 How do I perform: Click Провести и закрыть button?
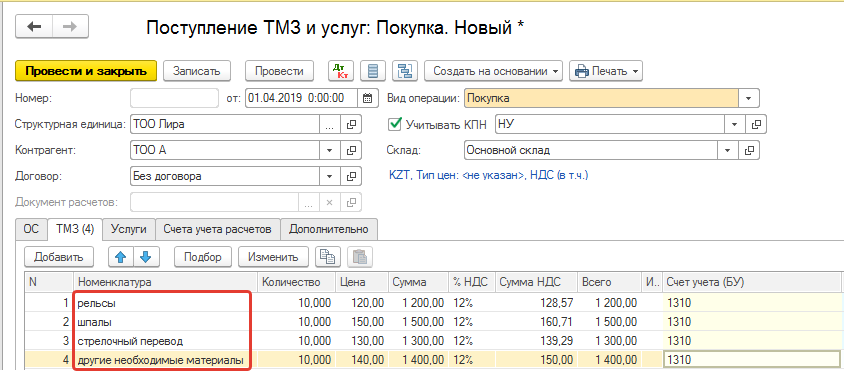86,71
